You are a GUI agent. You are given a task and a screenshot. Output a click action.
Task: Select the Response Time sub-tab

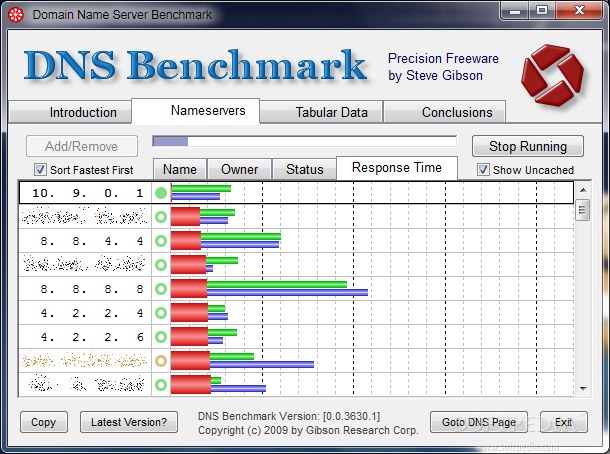397,168
